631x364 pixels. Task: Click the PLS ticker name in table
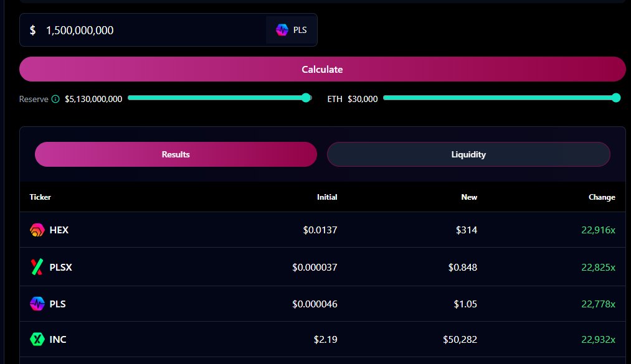click(57, 304)
